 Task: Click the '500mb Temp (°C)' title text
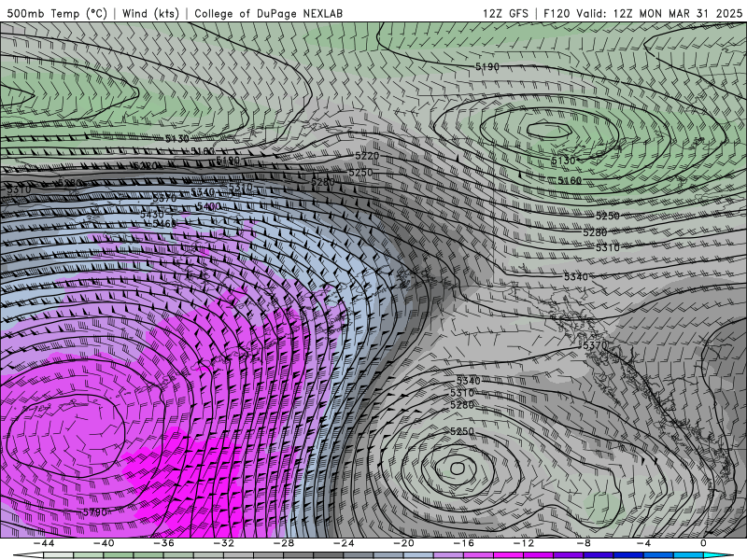[x=57, y=13]
